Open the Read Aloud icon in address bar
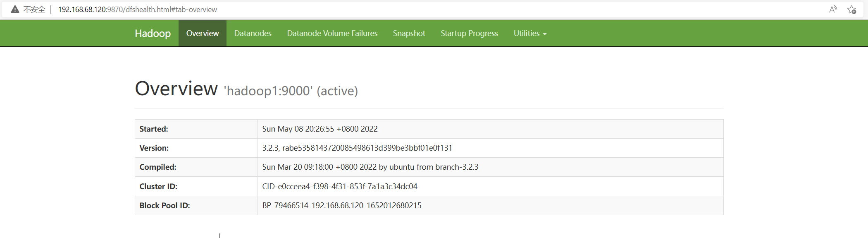868x238 pixels. click(833, 10)
